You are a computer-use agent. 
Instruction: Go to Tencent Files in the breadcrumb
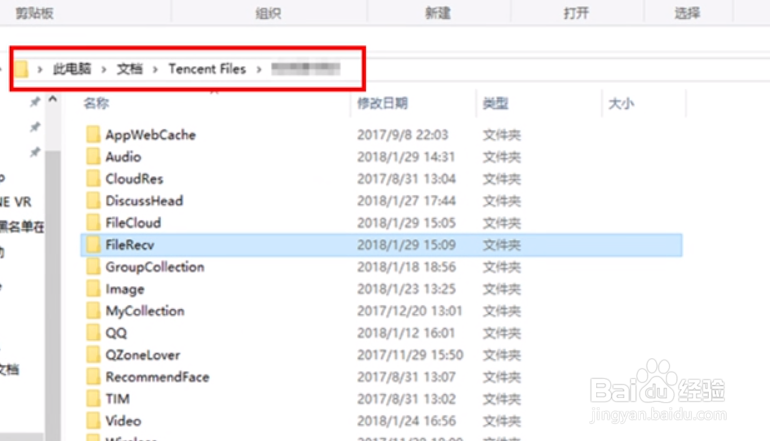pyautogui.click(x=207, y=69)
